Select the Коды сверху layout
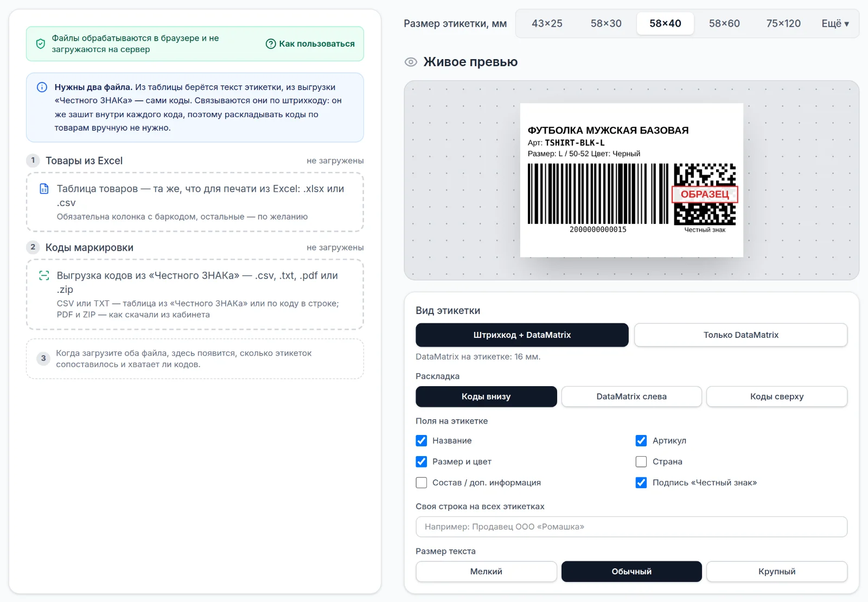The height and width of the screenshot is (602, 868). pyautogui.click(x=777, y=396)
